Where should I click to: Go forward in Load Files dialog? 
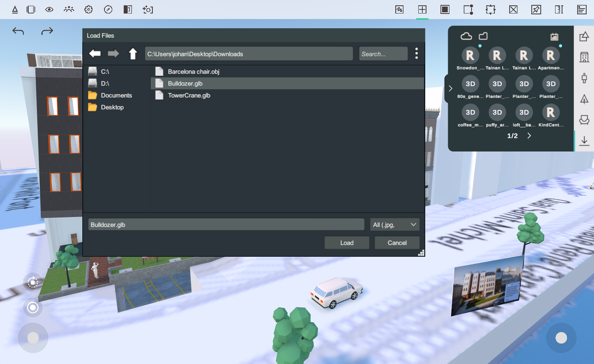(113, 54)
